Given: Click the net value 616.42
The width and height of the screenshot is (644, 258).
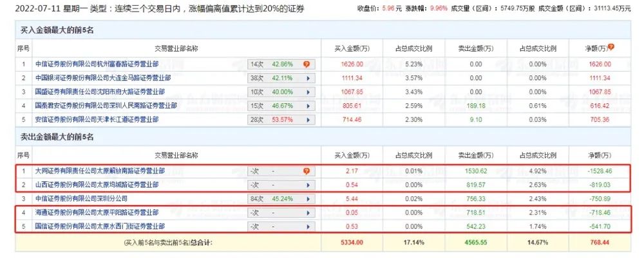Looking at the screenshot, I should 600,106.
